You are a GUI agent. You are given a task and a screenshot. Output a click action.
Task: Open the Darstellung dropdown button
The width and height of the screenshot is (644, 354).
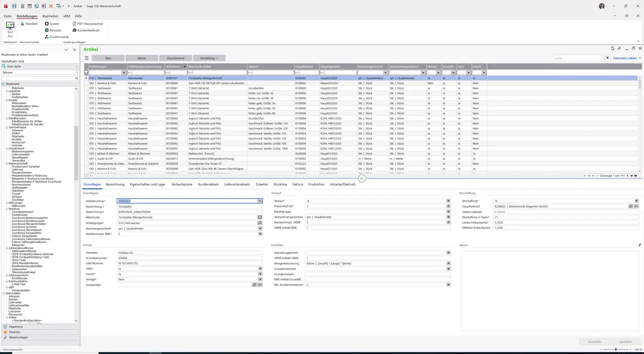click(x=209, y=58)
